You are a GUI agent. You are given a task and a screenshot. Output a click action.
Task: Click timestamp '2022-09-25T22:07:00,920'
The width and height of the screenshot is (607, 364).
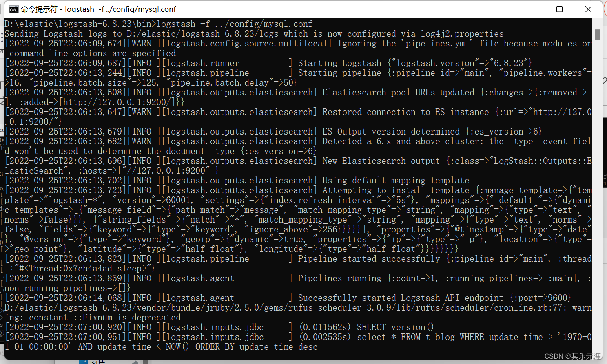[66, 327]
